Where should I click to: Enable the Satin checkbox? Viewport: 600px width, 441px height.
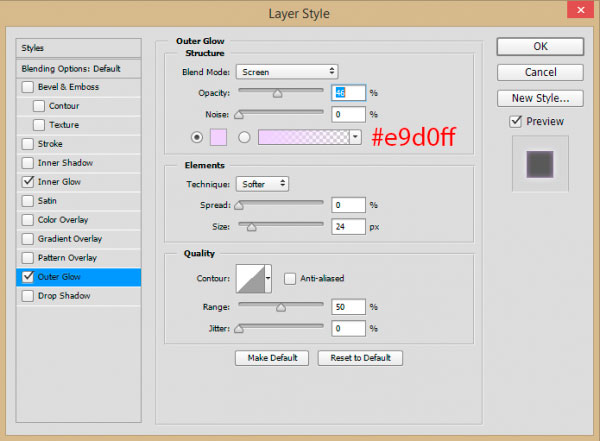pos(28,201)
